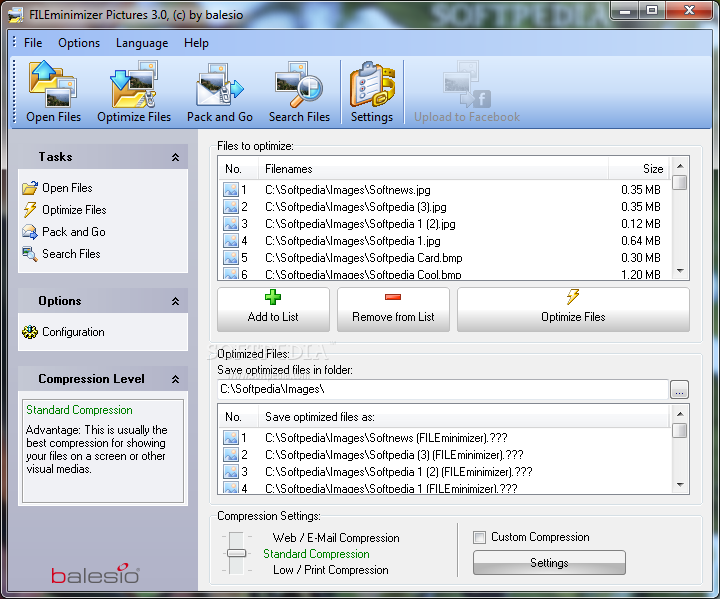This screenshot has width=720, height=599.
Task: Click Pack and Go in the Tasks panel
Action: 64,232
